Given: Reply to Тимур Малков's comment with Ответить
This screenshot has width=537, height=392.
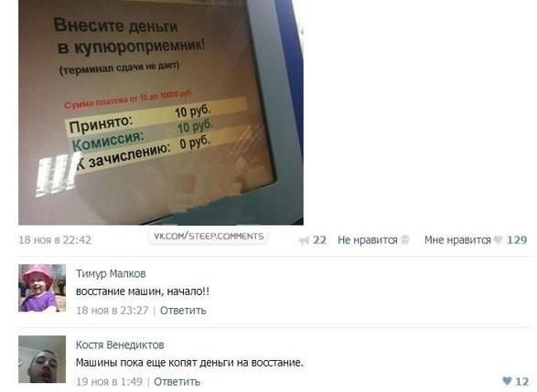Looking at the screenshot, I should click(x=183, y=311).
